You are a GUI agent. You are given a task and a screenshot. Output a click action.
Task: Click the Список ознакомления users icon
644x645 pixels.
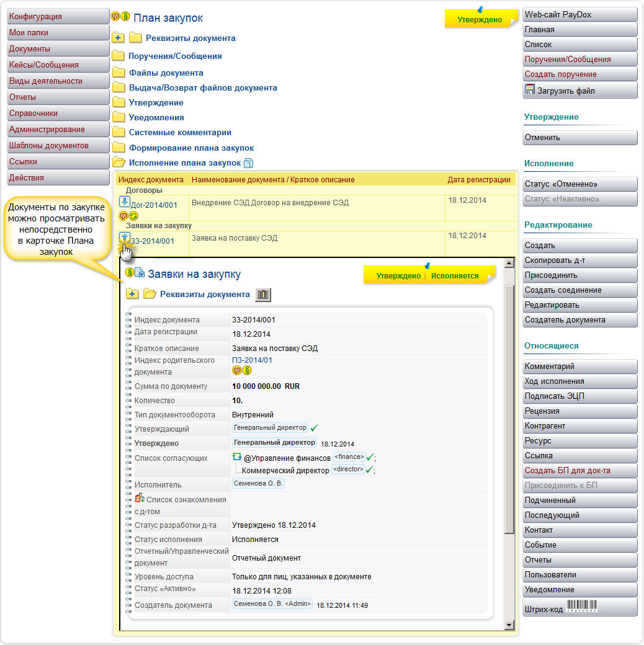140,499
